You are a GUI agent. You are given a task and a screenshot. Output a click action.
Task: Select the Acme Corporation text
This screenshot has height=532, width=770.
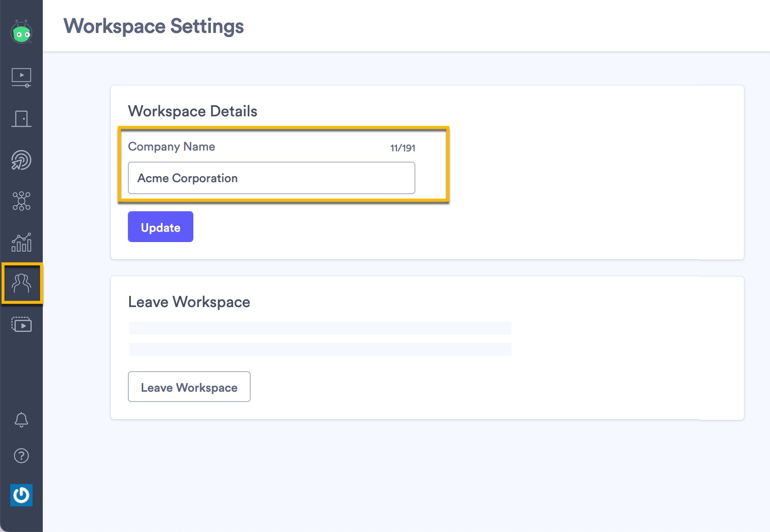click(x=188, y=178)
